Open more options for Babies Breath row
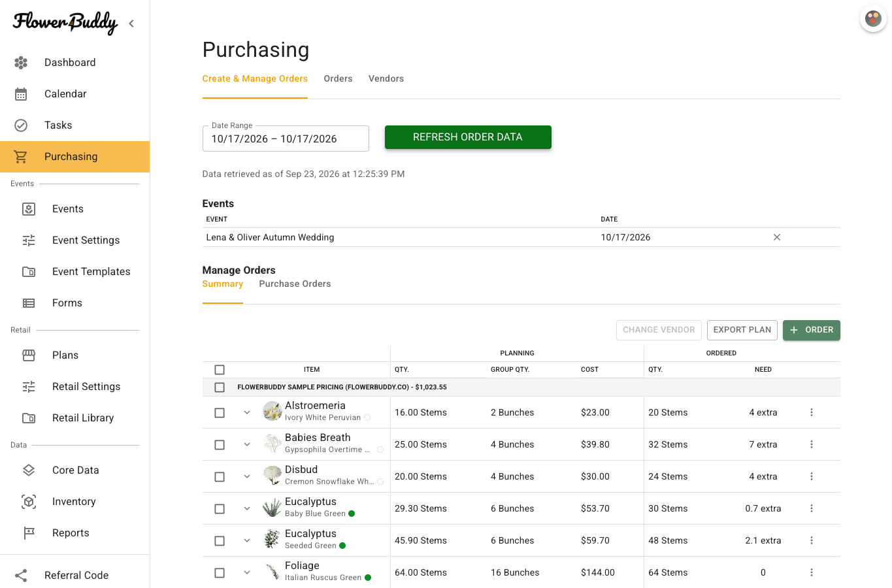 [812, 444]
